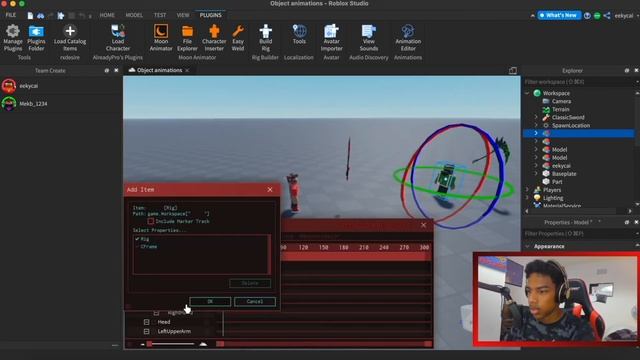Confirm Add Item with OK
The image size is (640, 360).
point(210,301)
